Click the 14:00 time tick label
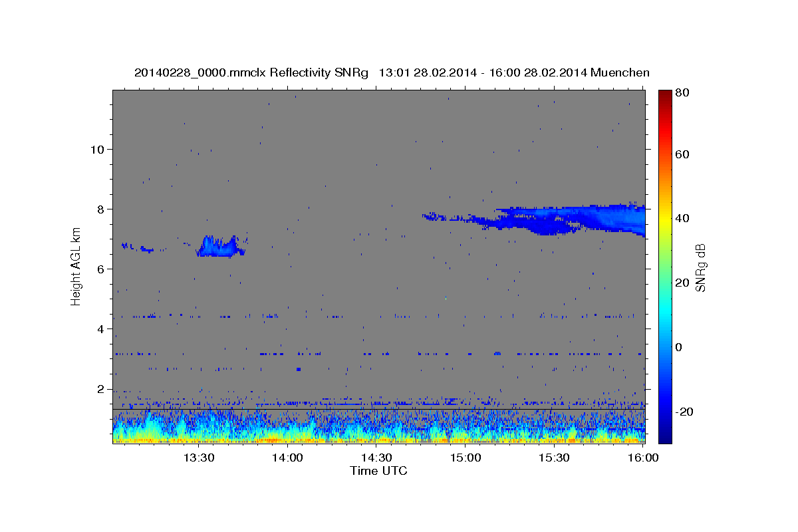The image size is (798, 532). [x=287, y=458]
